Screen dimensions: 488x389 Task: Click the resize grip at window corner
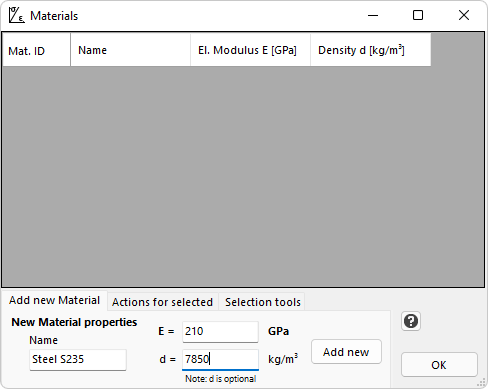click(482, 382)
